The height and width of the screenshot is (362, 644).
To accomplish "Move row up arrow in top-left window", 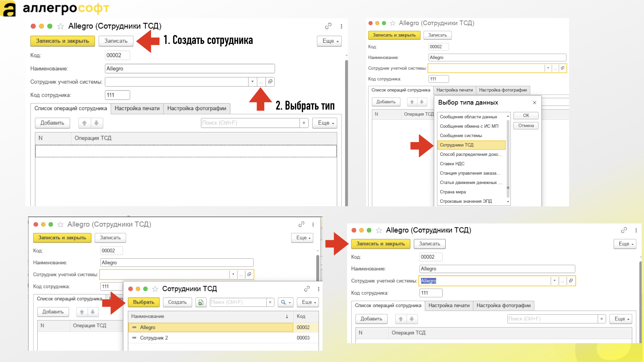I will [85, 123].
